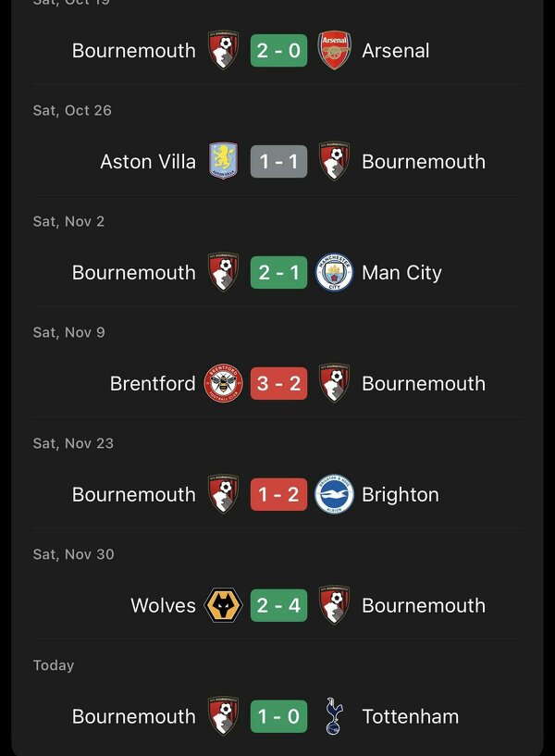Select the Wolves wolf-head logo
Image resolution: width=555 pixels, height=756 pixels.
pos(223,606)
